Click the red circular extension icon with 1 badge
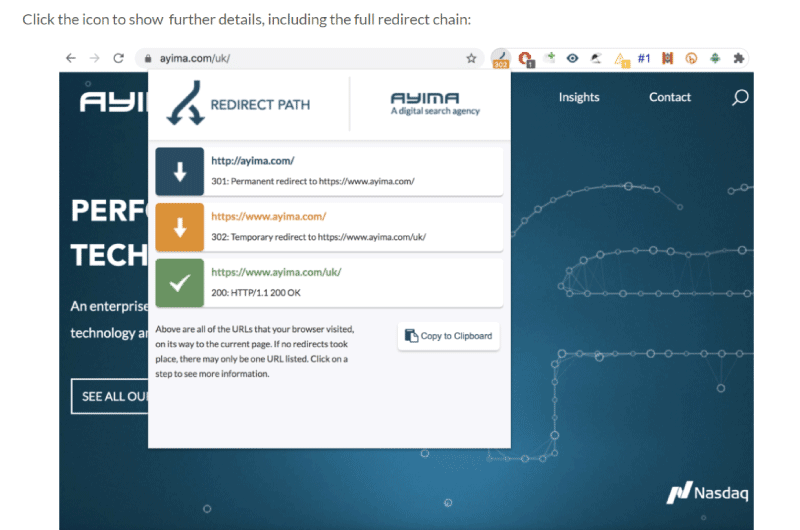Screen dimensions: 800x530 (526, 59)
